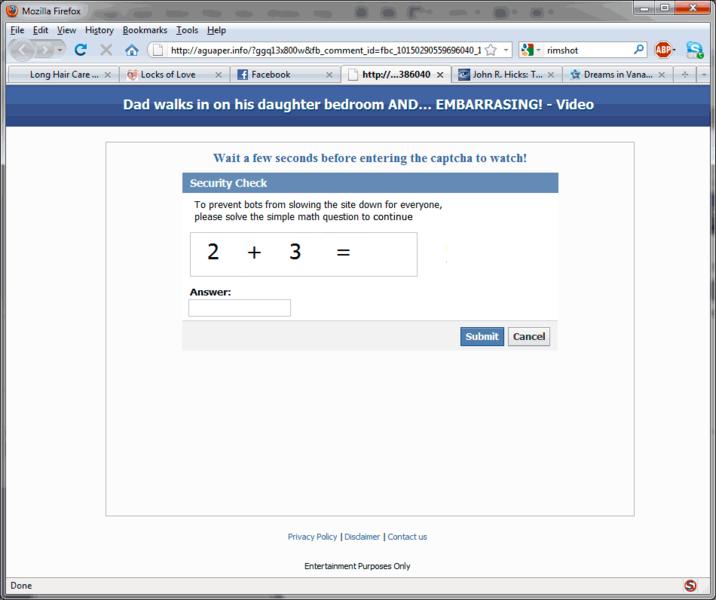Switch to the Locks of Love tab
The height and width of the screenshot is (600, 716).
[x=167, y=74]
